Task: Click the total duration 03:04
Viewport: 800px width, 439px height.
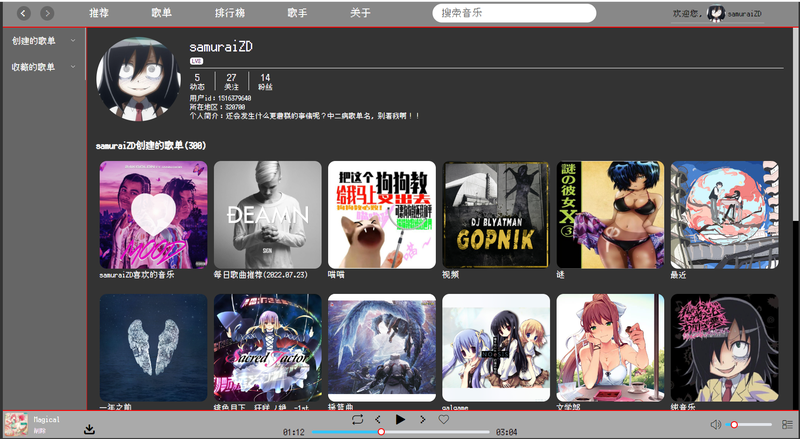Action: click(x=506, y=432)
